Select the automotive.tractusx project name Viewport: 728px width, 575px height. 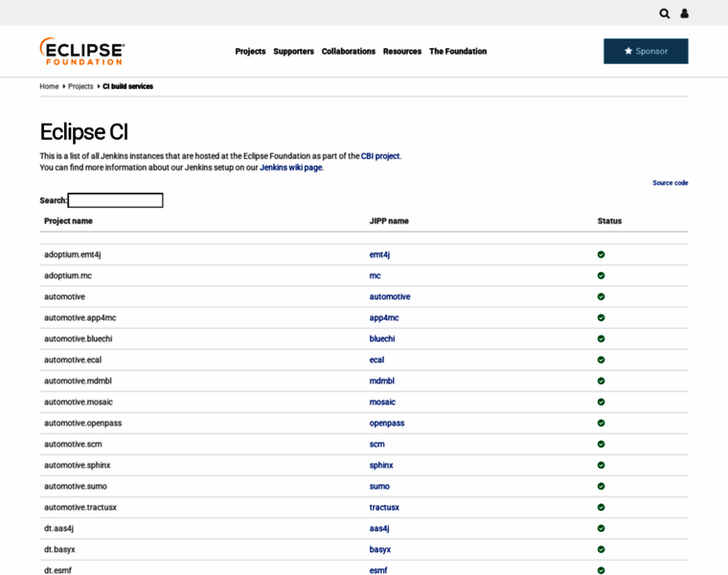(x=80, y=507)
